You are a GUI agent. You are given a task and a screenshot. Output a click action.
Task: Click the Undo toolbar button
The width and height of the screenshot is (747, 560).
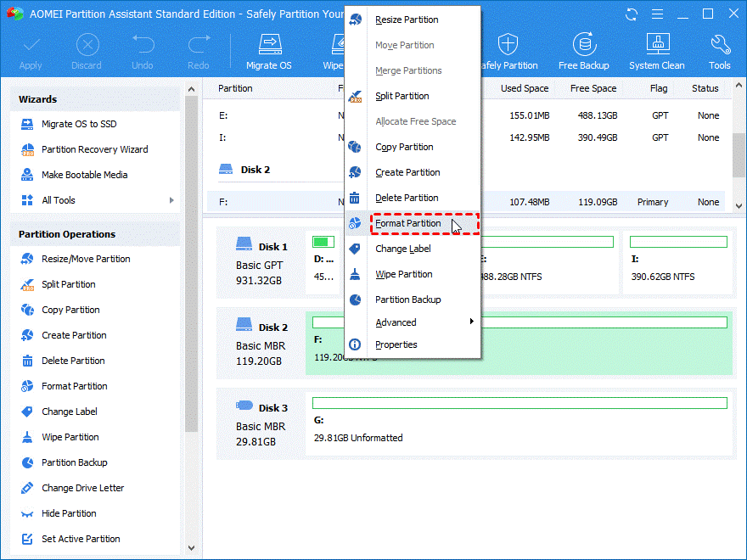(x=143, y=44)
